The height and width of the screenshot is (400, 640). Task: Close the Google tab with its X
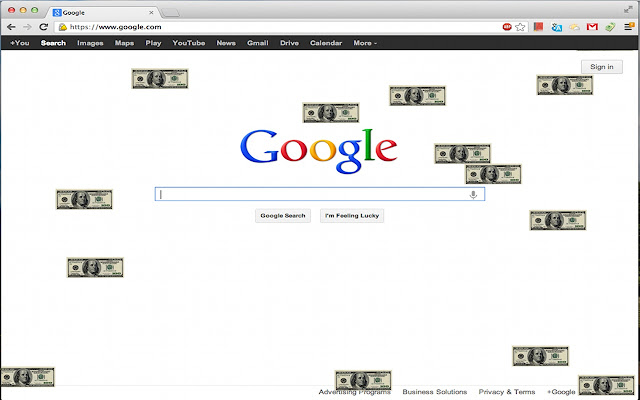[151, 13]
